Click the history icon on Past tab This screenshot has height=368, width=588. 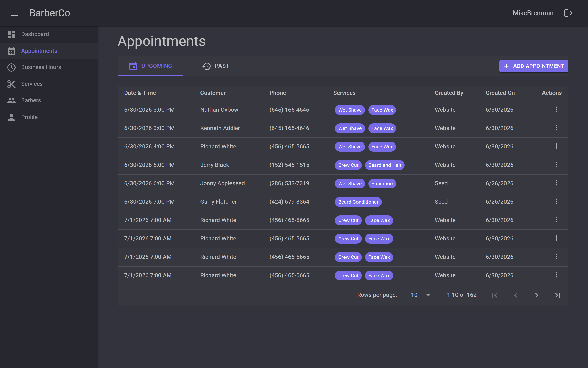(207, 66)
